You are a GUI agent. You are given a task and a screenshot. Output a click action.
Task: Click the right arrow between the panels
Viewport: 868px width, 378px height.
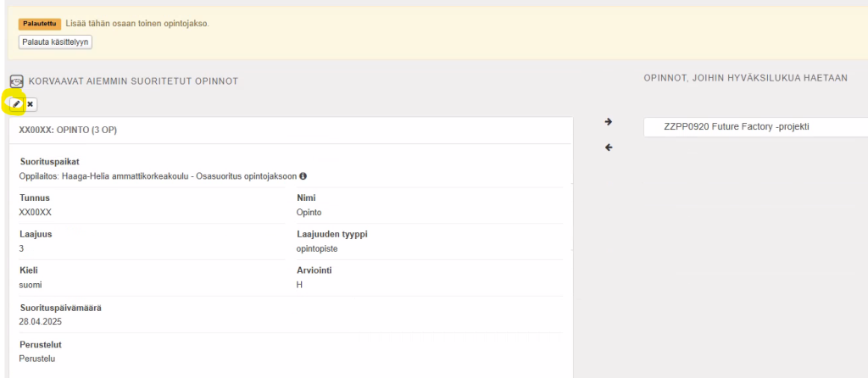click(x=608, y=122)
